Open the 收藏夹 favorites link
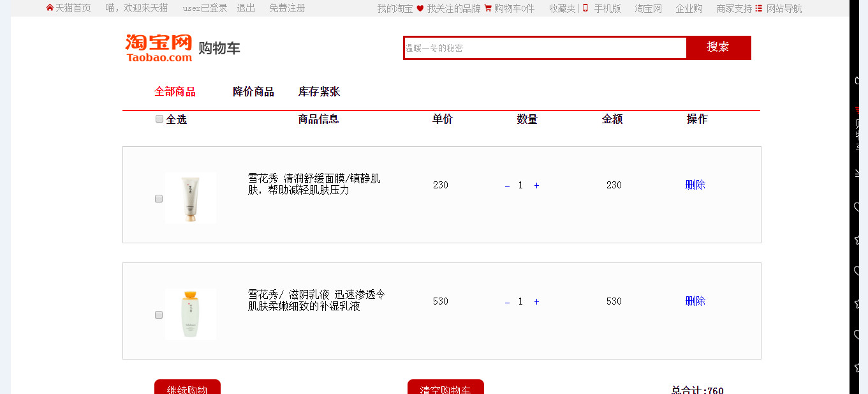 [x=563, y=8]
